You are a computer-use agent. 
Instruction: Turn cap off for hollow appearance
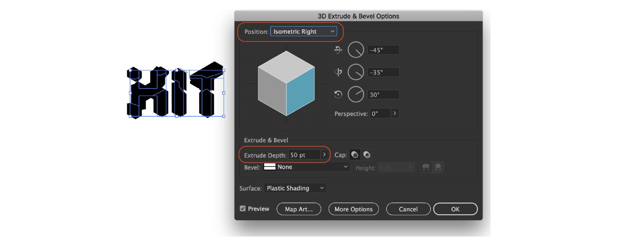click(x=367, y=155)
